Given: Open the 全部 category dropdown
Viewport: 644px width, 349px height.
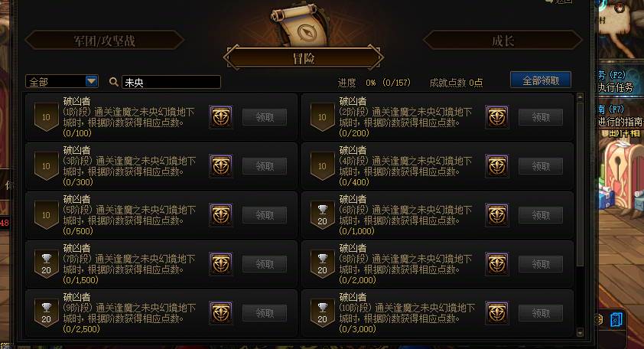Looking at the screenshot, I should click(x=62, y=82).
